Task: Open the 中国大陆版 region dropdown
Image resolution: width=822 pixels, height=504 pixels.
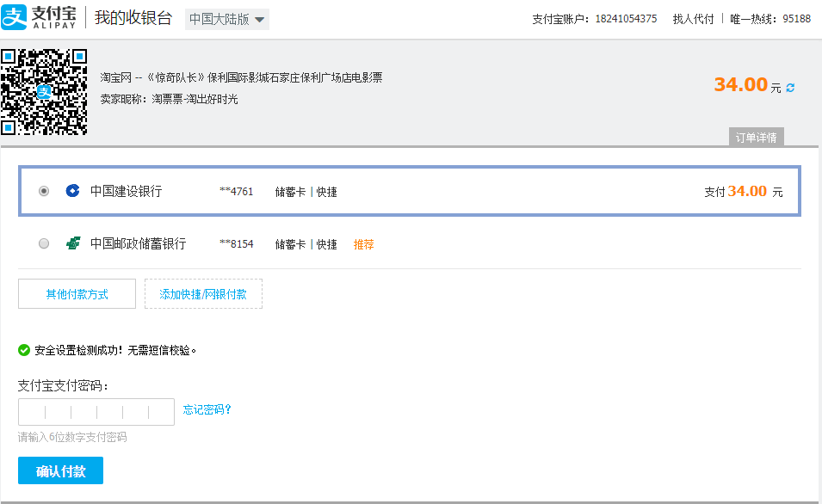Action: (227, 20)
